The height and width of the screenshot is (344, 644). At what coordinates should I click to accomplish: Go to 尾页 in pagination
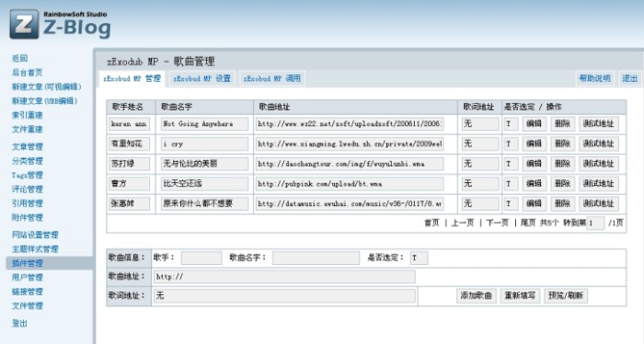(x=528, y=223)
